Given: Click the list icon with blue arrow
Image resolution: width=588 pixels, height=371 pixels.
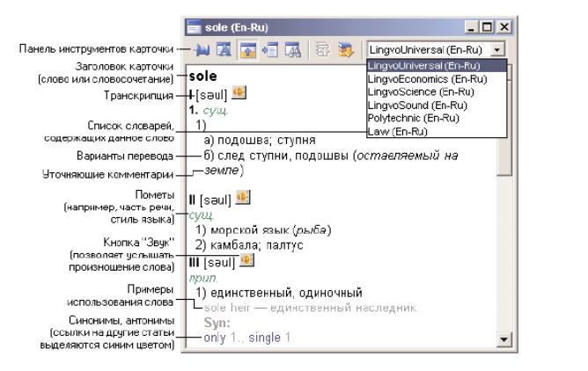Looking at the screenshot, I should (270, 50).
